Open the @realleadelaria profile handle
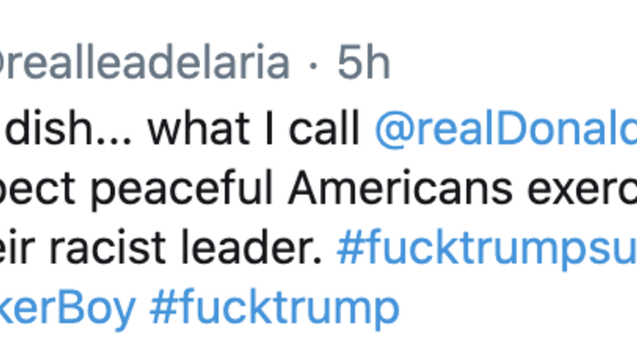Screen dimensions: 637x364 [146, 65]
